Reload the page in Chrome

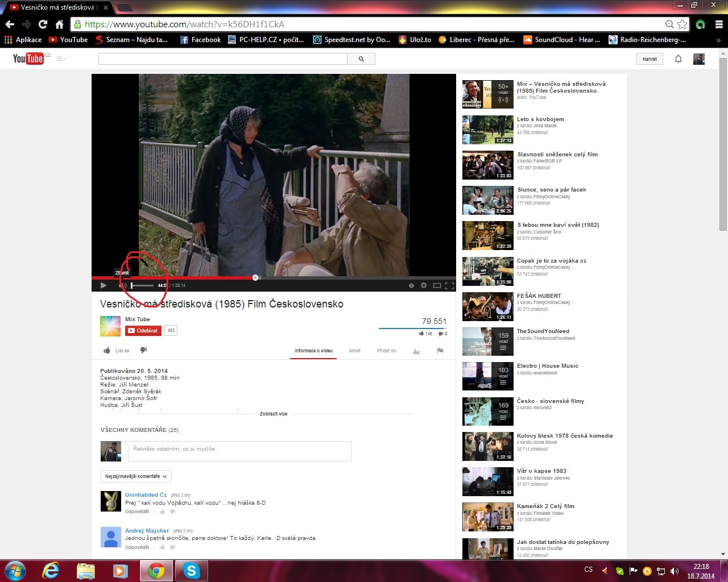tap(43, 24)
